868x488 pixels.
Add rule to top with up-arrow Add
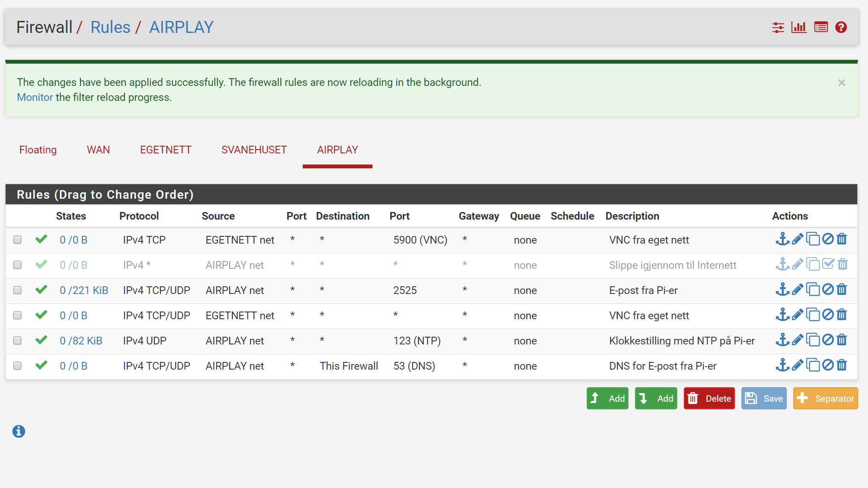pyautogui.click(x=607, y=398)
